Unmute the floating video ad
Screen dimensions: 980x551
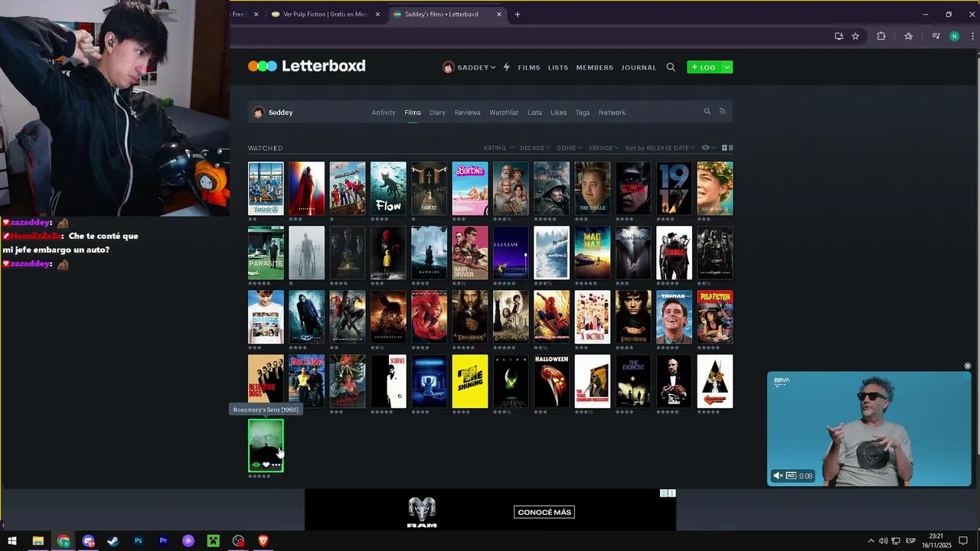[x=778, y=475]
